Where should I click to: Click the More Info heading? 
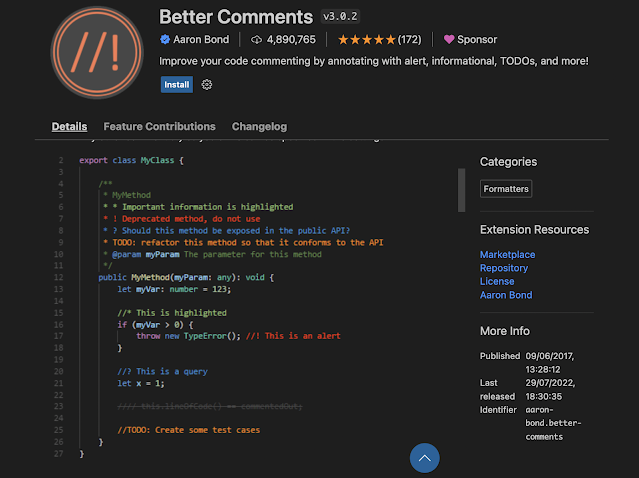coord(505,331)
